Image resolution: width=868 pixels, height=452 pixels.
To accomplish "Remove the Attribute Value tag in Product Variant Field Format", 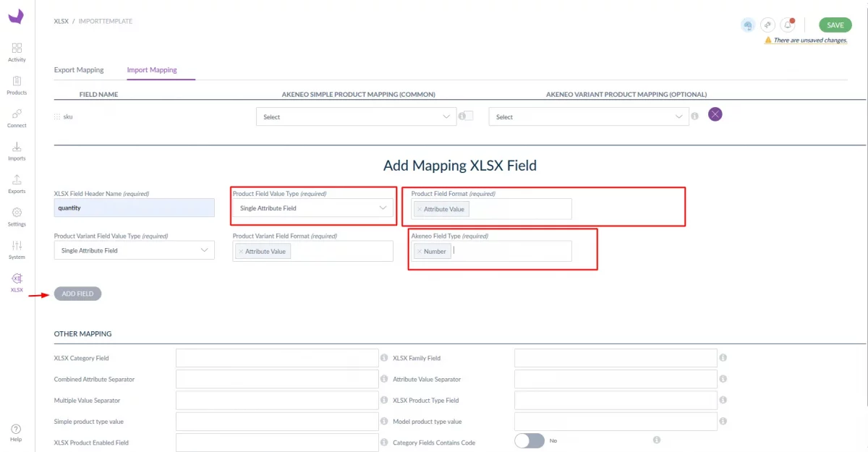I will pos(241,251).
